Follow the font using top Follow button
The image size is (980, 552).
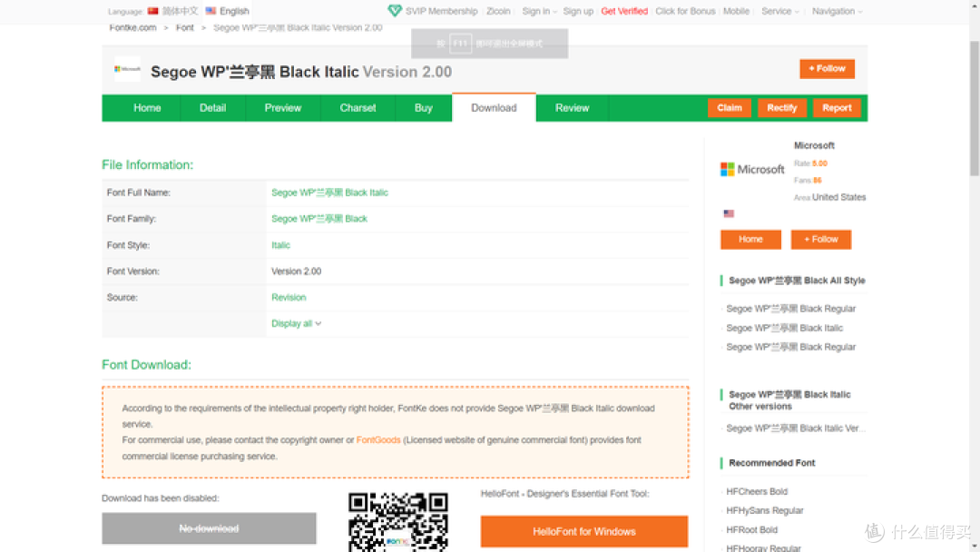(827, 69)
